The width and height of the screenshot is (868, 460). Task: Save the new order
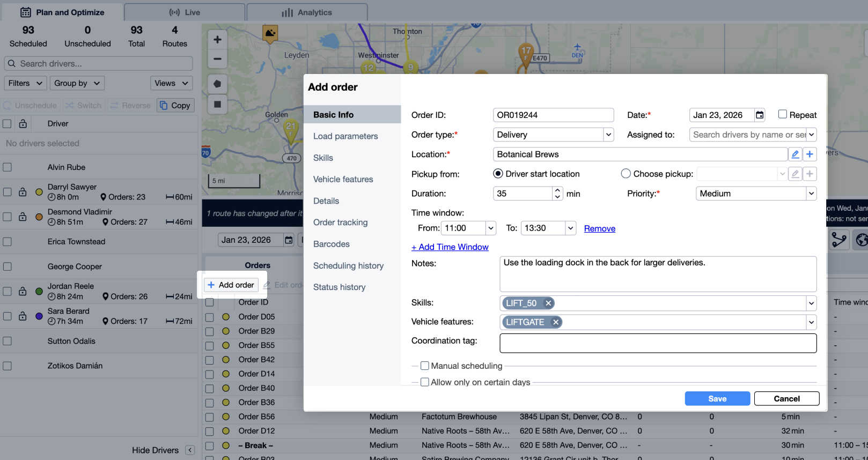click(717, 398)
